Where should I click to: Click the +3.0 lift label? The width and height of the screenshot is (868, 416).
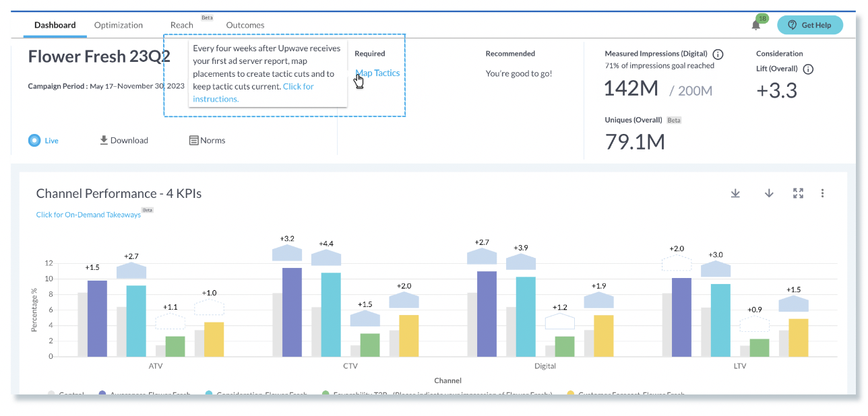click(x=716, y=254)
